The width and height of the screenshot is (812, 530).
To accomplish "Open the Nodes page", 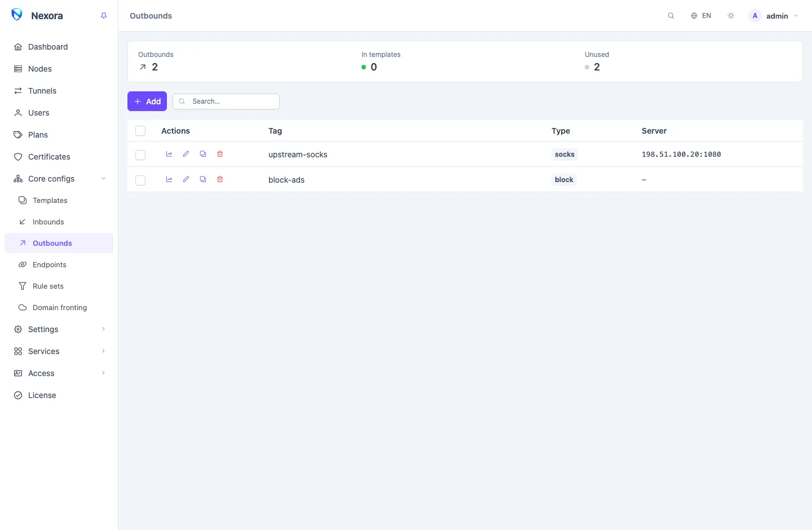I will pos(59,69).
